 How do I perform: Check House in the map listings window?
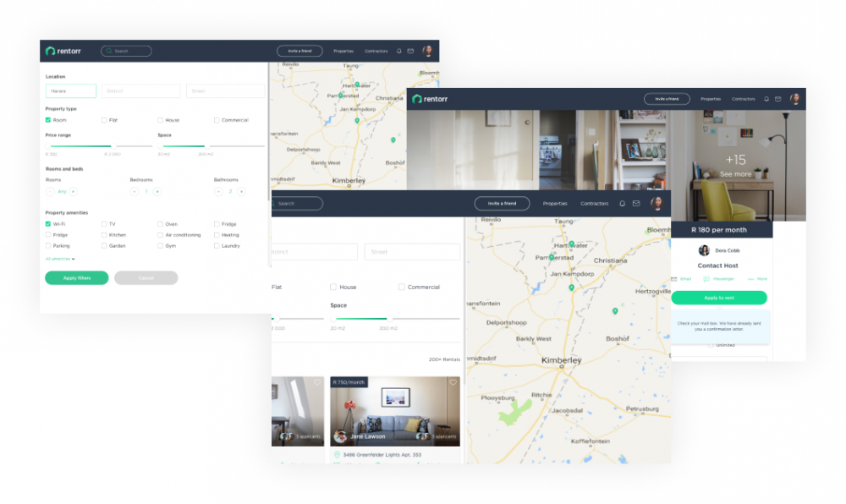[x=333, y=287]
